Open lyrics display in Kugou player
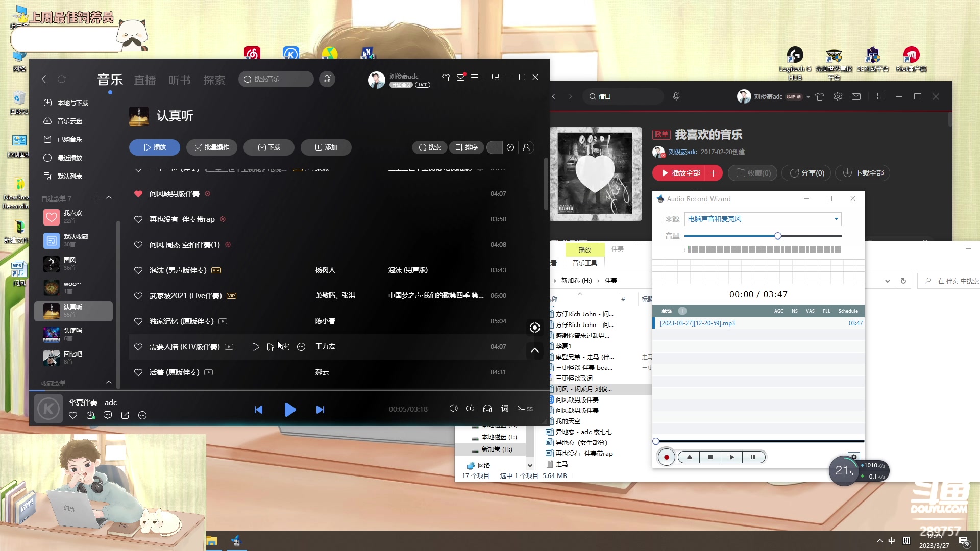The height and width of the screenshot is (551, 980). click(x=505, y=409)
